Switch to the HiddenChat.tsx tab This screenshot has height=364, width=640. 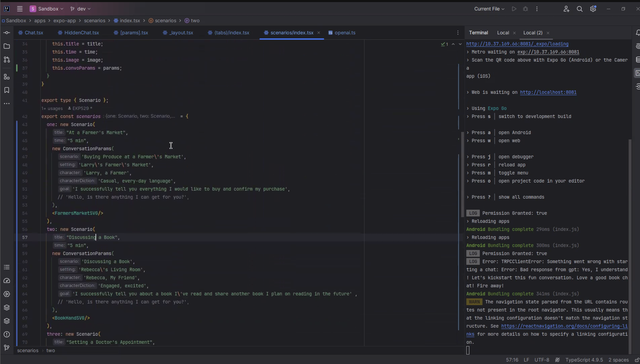(x=81, y=33)
